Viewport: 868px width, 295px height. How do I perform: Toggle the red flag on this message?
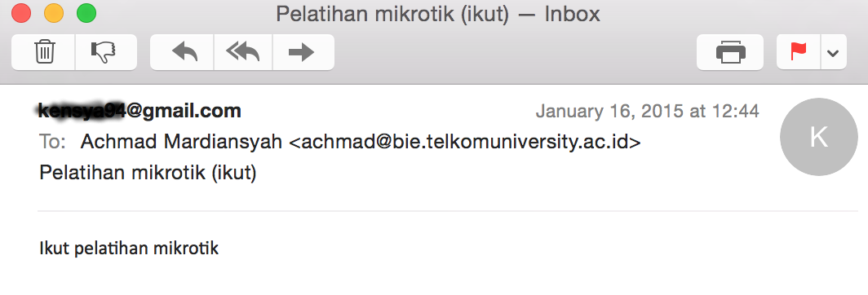tap(799, 53)
